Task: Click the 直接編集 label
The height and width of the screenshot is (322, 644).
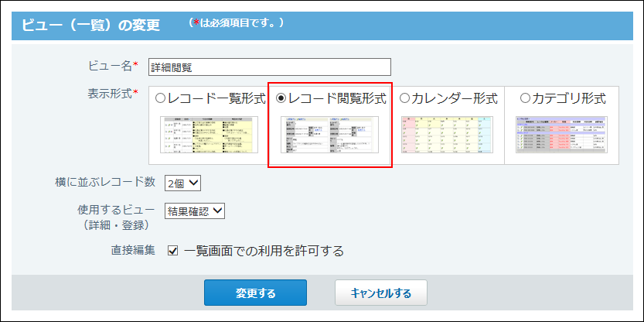Action: [x=133, y=250]
